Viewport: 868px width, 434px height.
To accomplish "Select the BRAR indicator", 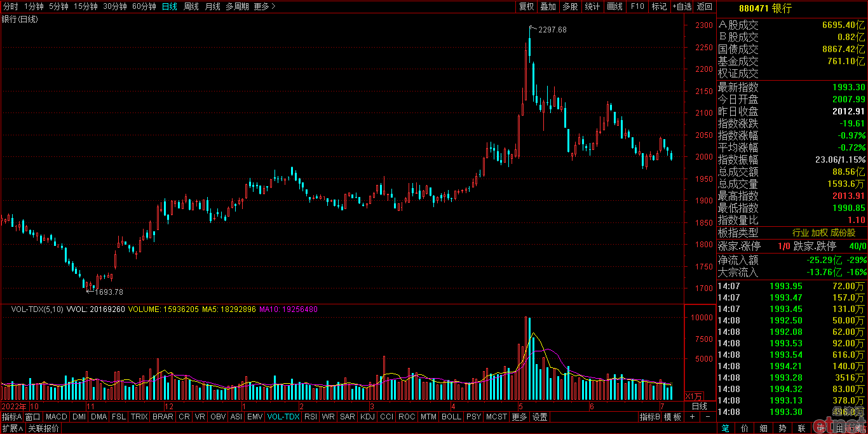I will [x=163, y=417].
